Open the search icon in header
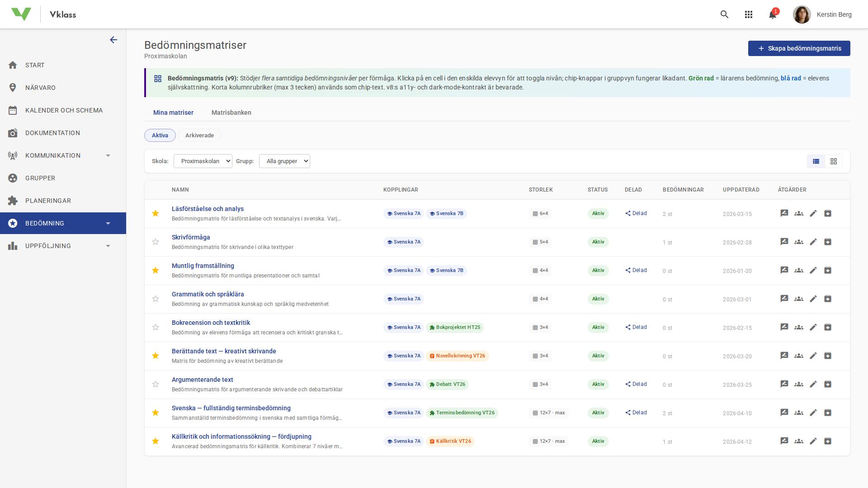 [x=725, y=14]
